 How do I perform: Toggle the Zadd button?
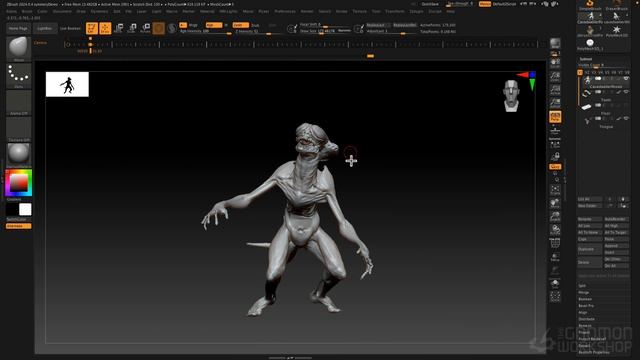240,25
